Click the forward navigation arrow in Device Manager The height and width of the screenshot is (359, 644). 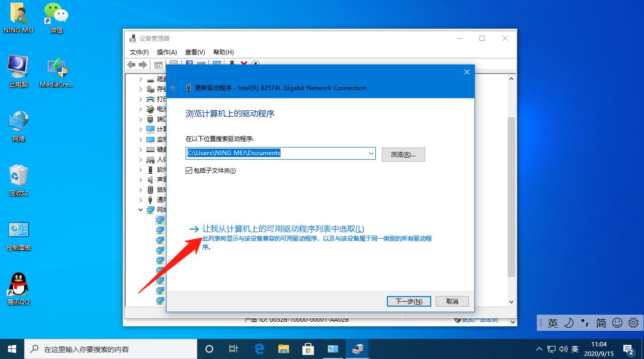[x=143, y=64]
